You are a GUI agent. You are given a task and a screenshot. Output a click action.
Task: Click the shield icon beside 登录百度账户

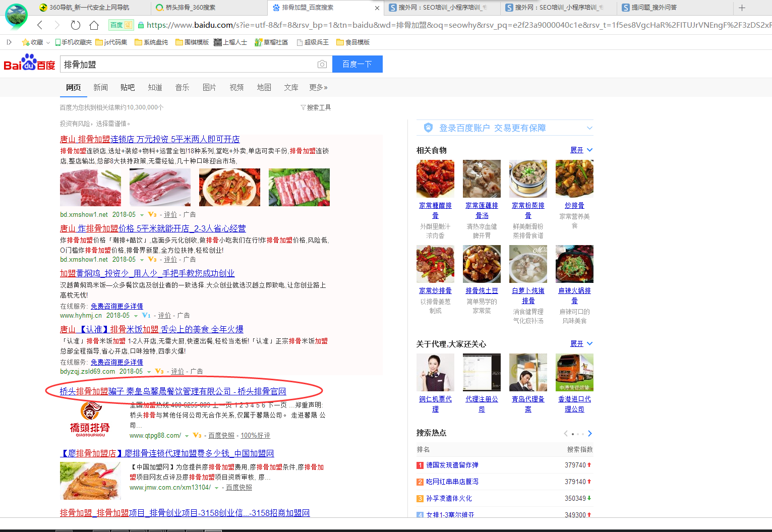(428, 128)
